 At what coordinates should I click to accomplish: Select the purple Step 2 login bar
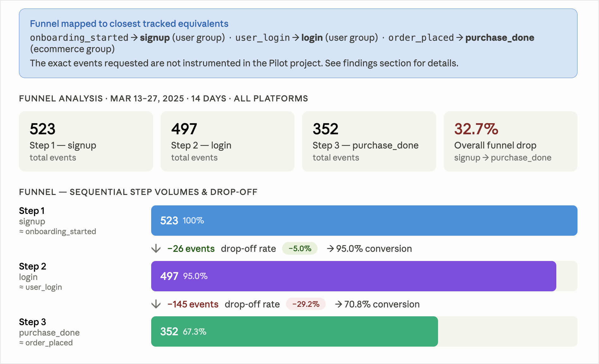[x=353, y=276]
